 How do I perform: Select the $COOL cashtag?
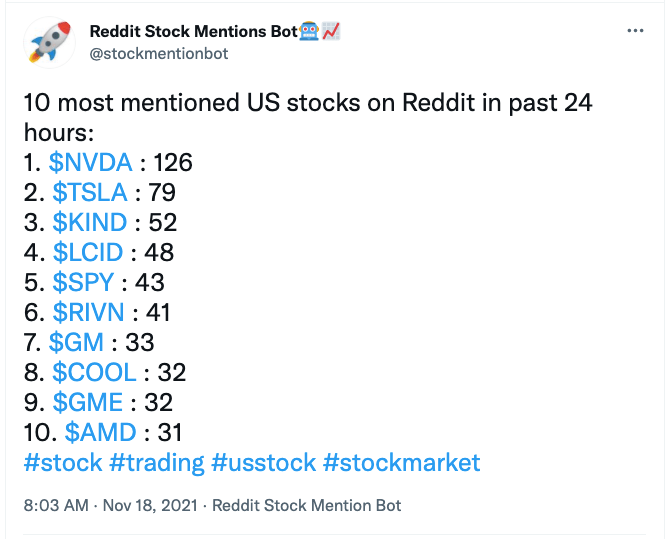[94, 373]
